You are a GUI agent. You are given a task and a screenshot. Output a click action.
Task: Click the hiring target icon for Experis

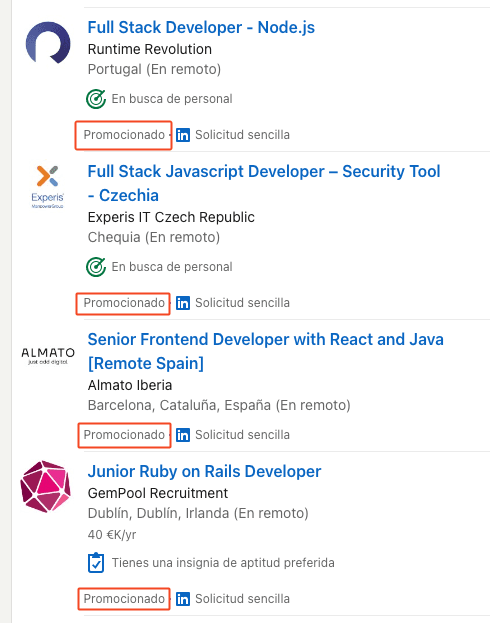pyautogui.click(x=96, y=267)
